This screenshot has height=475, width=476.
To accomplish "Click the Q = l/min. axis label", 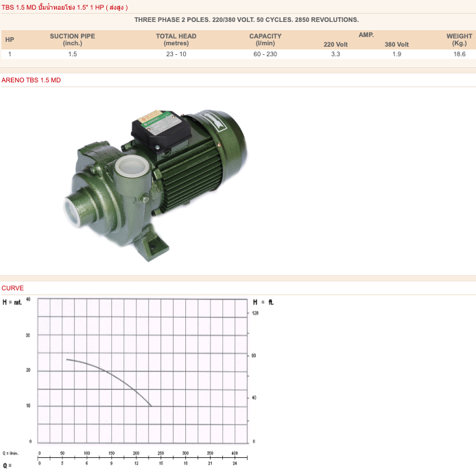I will point(10,453).
